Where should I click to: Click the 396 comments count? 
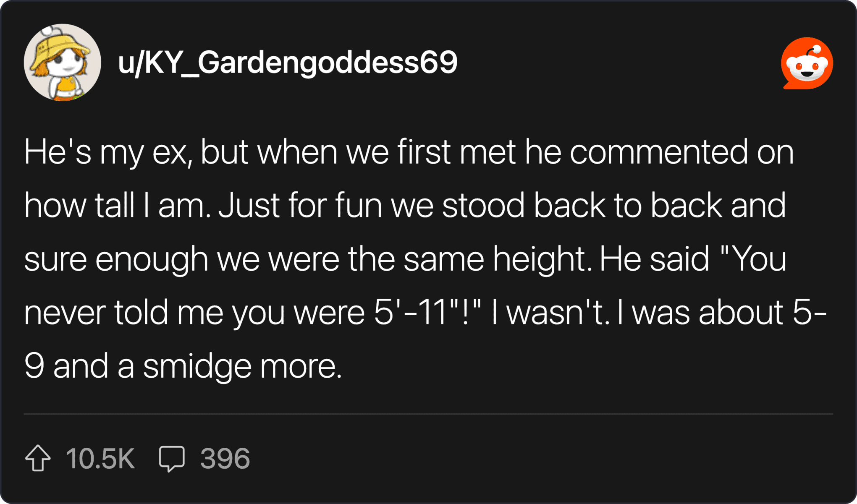coord(225,458)
